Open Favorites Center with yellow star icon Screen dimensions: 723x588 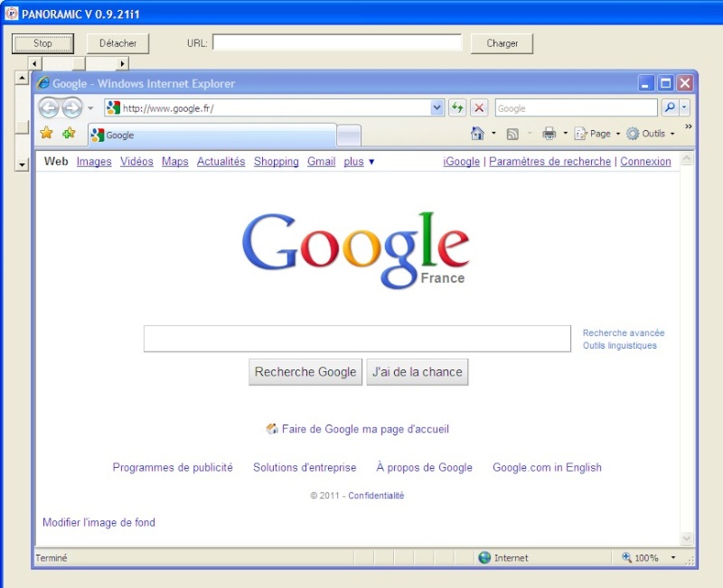pos(46,133)
